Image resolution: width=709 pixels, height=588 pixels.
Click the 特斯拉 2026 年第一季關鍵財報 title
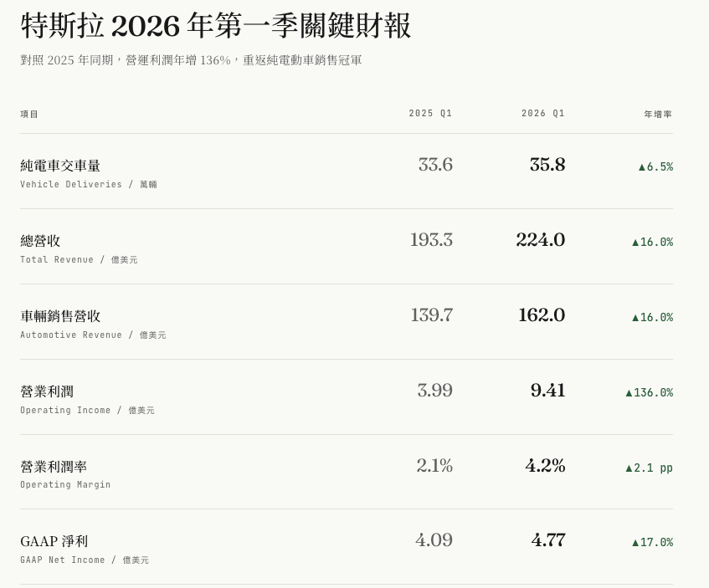[x=215, y=26]
